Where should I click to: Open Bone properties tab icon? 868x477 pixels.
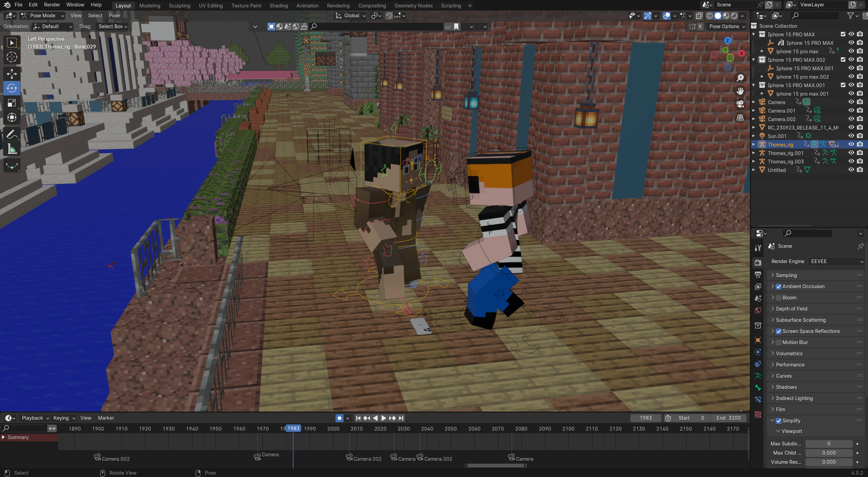[x=758, y=387]
